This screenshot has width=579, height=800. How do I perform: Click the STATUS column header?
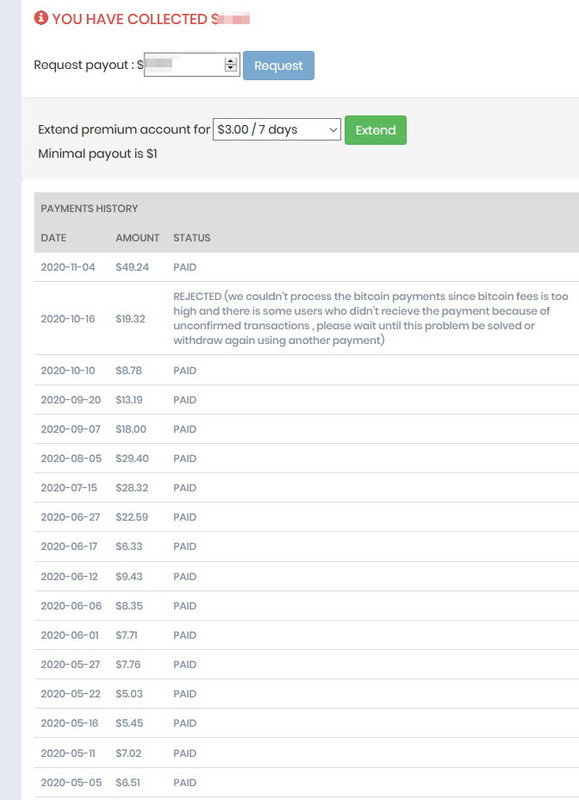(192, 238)
